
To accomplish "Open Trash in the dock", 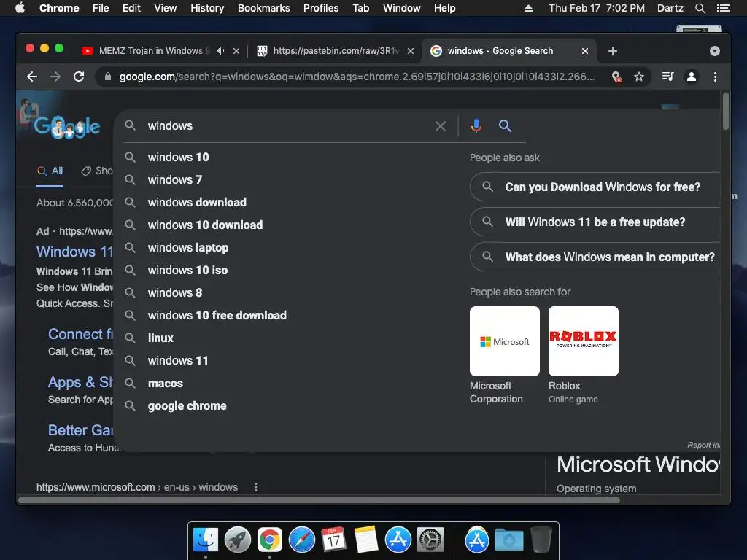I will coord(541,540).
